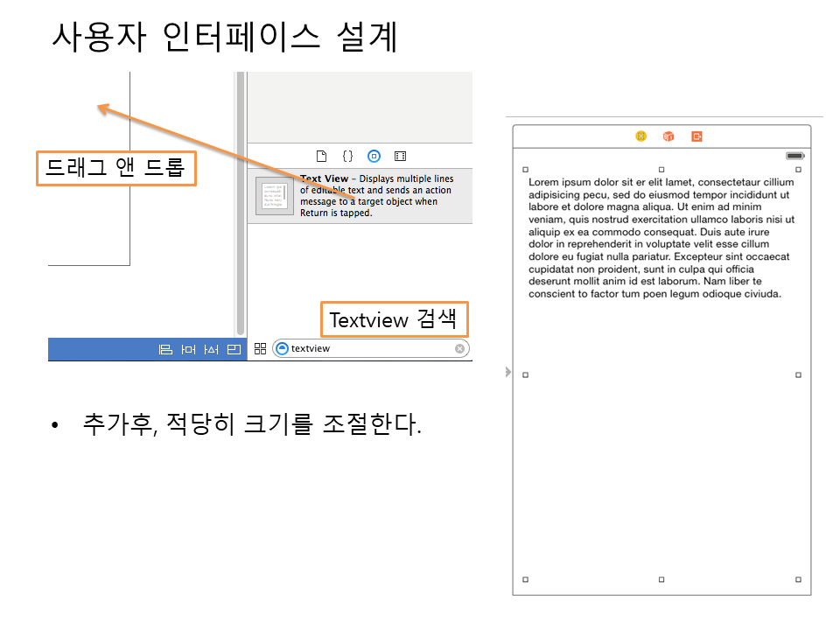The height and width of the screenshot is (630, 840).
Task: Click the Resizing Behavior icon
Action: click(234, 349)
